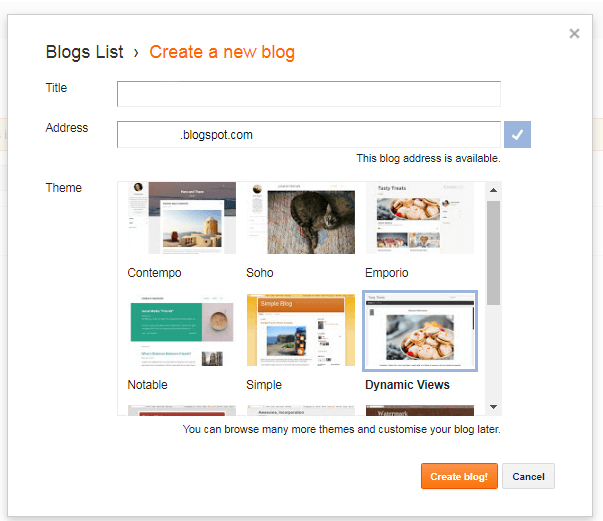Select the Contempo theme thumbnail
This screenshot has height=521, width=603.
click(182, 218)
